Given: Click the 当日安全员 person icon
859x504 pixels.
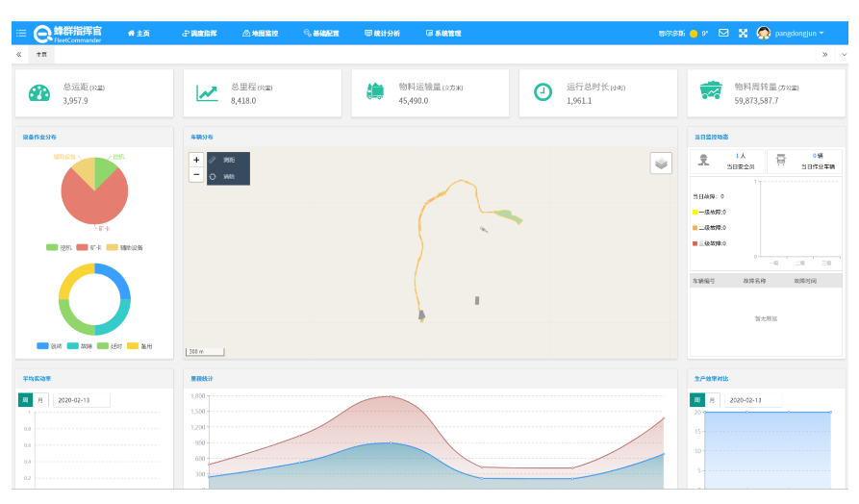Looking at the screenshot, I should tap(703, 160).
